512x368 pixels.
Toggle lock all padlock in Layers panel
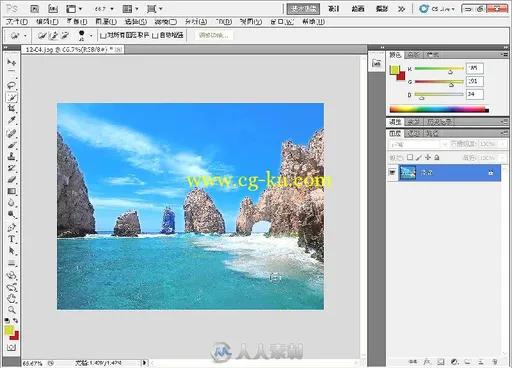(x=437, y=157)
